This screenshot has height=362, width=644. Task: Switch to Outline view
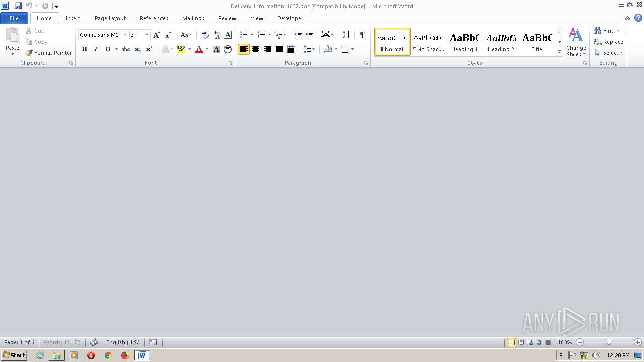coord(539,342)
